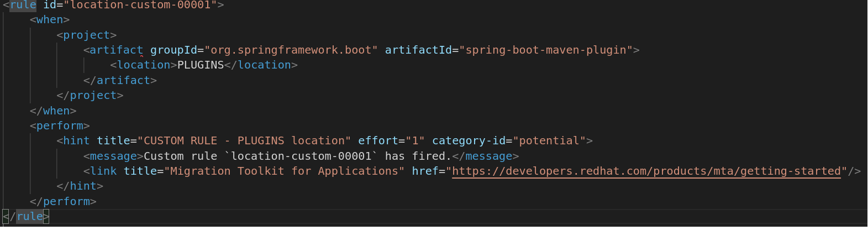
Task: Click the opening project tag
Action: click(x=87, y=35)
